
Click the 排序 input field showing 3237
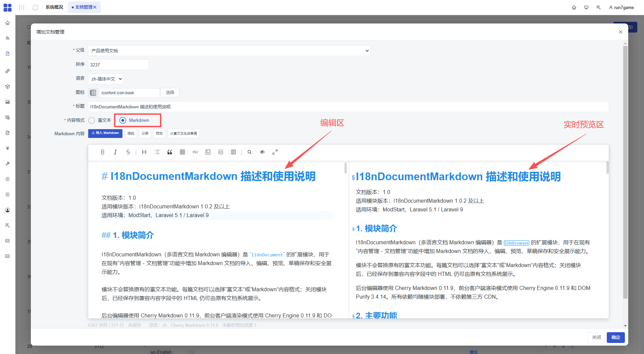(x=118, y=65)
